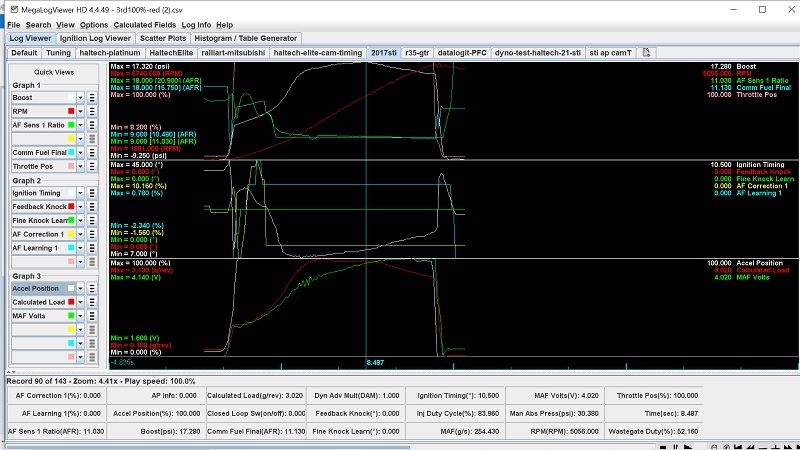Click the cyan swatch for Comm Fuel Final
800x450 pixels.
pyautogui.click(x=71, y=153)
